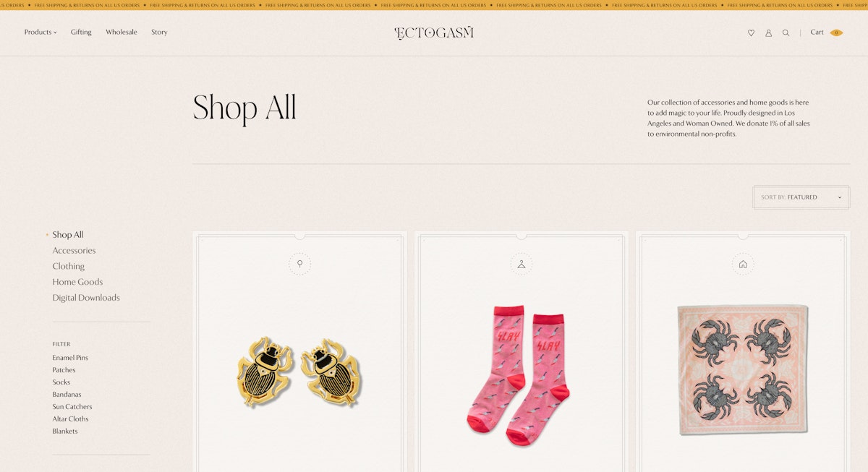This screenshot has width=868, height=472.
Task: Click the hanger clothing icon above socks
Action: [x=521, y=264]
